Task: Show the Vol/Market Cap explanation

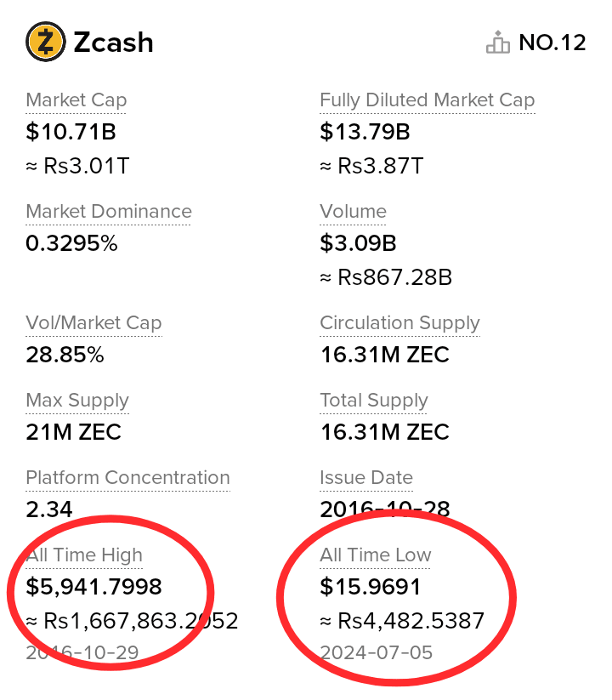Action: pyautogui.click(x=93, y=323)
